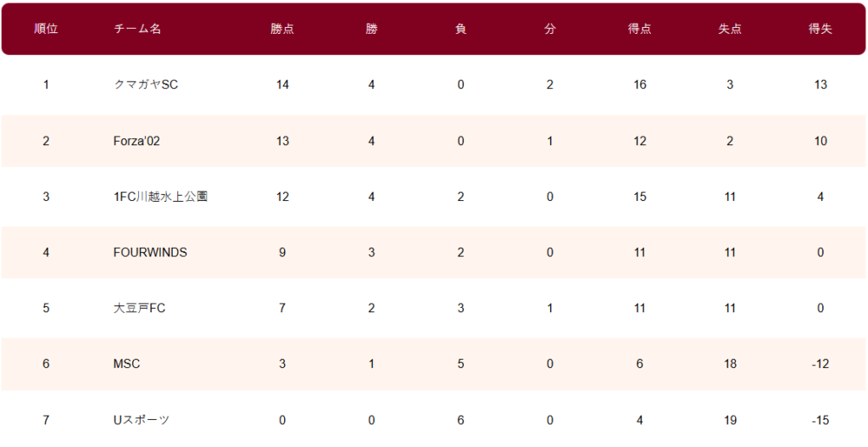Select the 勝 wins column header
The width and height of the screenshot is (868, 447).
tap(371, 30)
